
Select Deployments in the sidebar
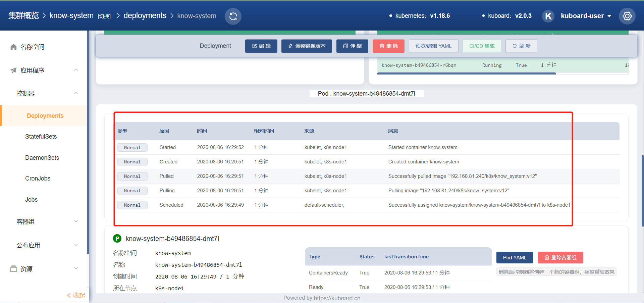click(44, 116)
